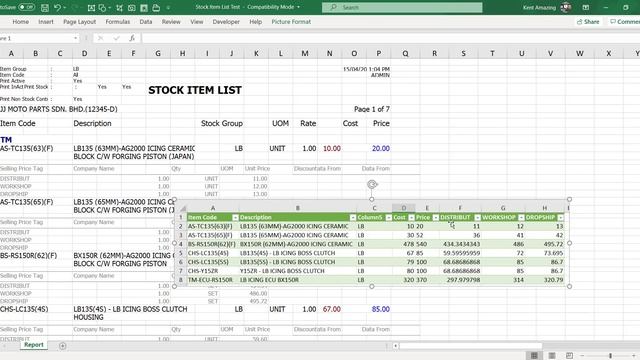The height and width of the screenshot is (360, 640).
Task: Click the horizontal scrollbar
Action: pyautogui.click(x=471, y=346)
